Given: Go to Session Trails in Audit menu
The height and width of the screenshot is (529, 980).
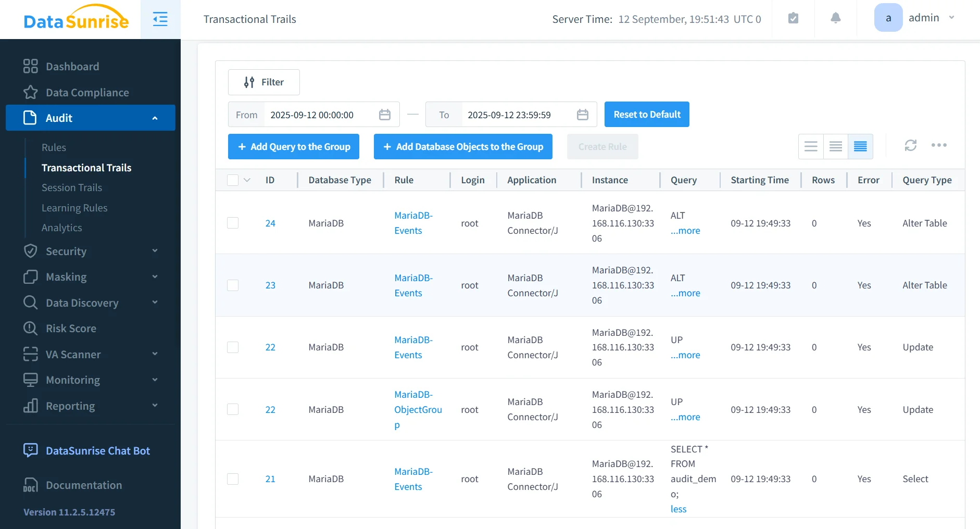Looking at the screenshot, I should [x=72, y=187].
